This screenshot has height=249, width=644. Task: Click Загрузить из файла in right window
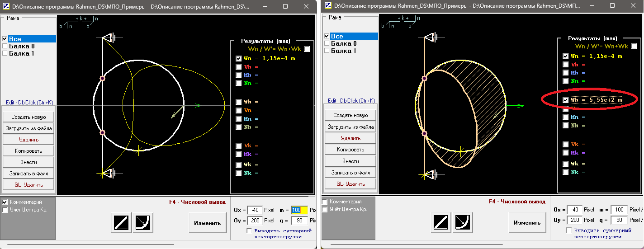[350, 127]
